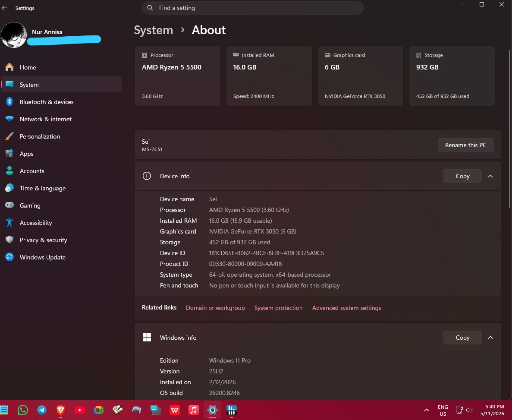512x420 pixels.
Task: Select the Product ID value 00330-80000-00000-AA418
Action: pyautogui.click(x=245, y=264)
